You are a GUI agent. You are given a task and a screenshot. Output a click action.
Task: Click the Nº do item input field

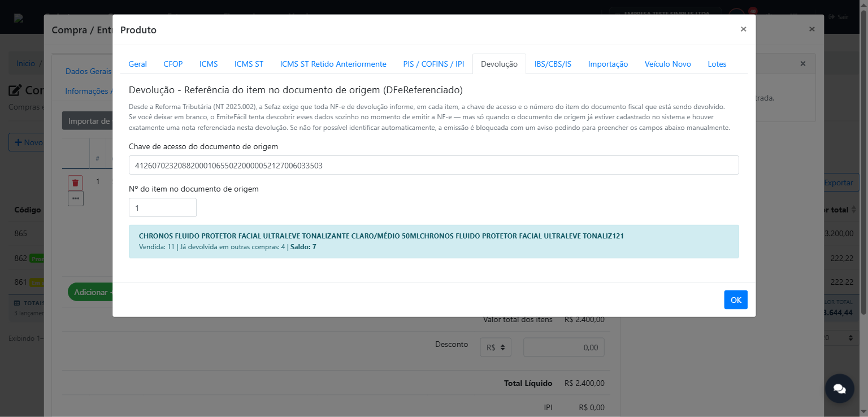click(x=163, y=207)
